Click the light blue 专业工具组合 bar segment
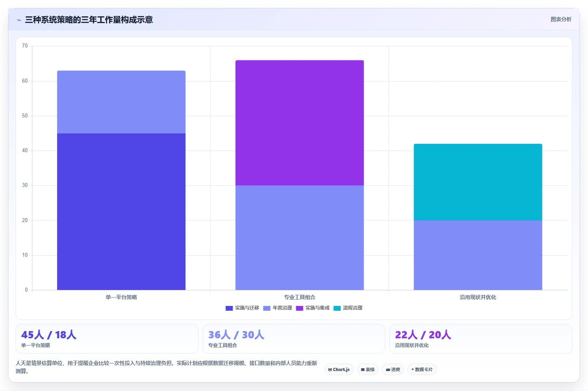 (299, 238)
